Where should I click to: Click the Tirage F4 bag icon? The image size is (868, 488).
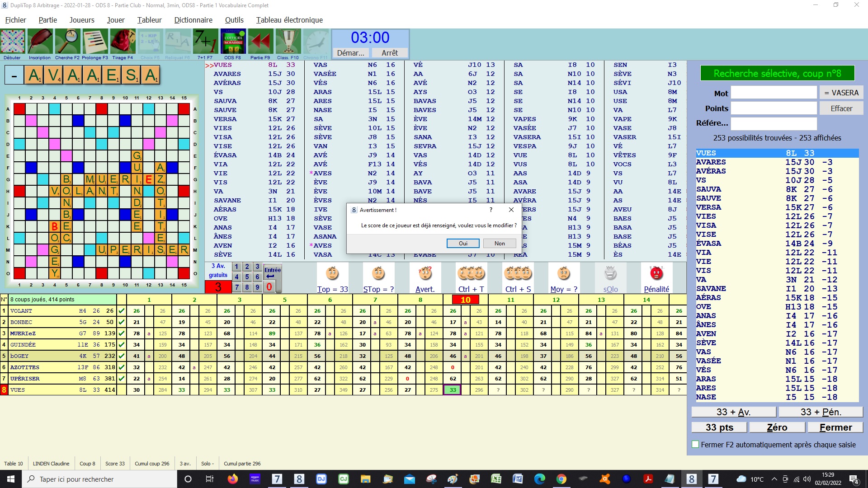pos(123,42)
